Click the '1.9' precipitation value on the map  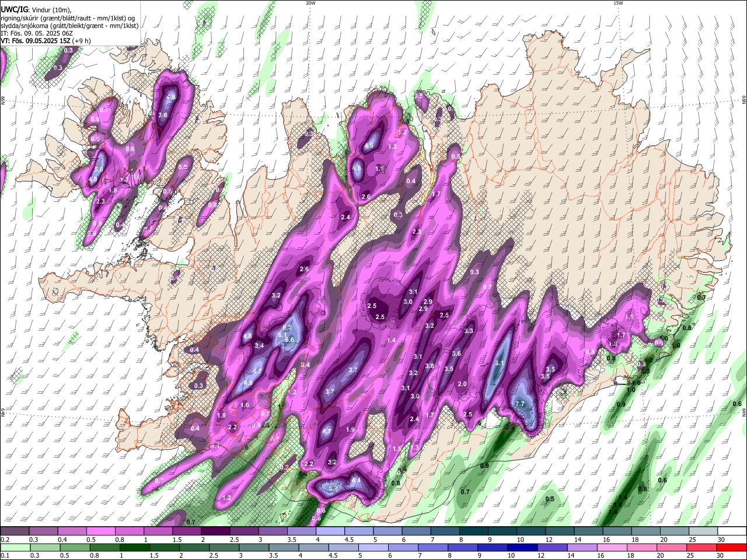coord(350,429)
